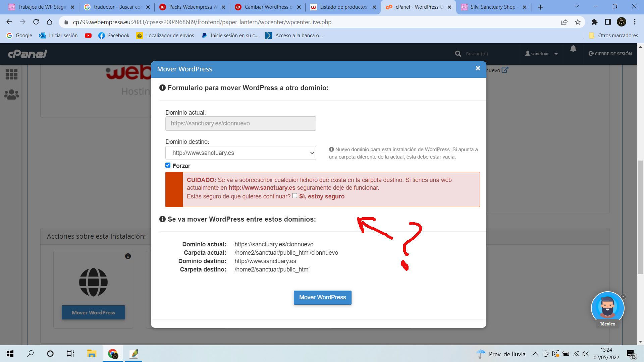The image size is (644, 362).
Task: Bookmark this page with the star
Action: pyautogui.click(x=578, y=22)
